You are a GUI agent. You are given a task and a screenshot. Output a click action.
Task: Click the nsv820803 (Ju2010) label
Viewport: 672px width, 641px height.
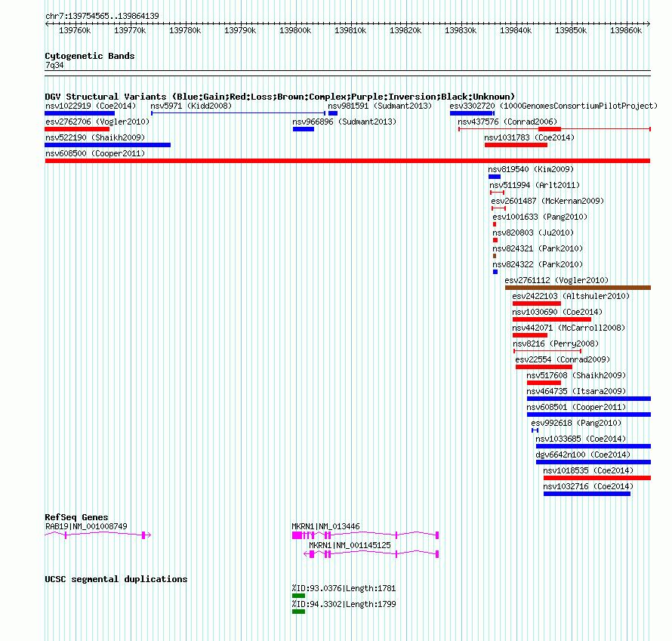pos(533,233)
